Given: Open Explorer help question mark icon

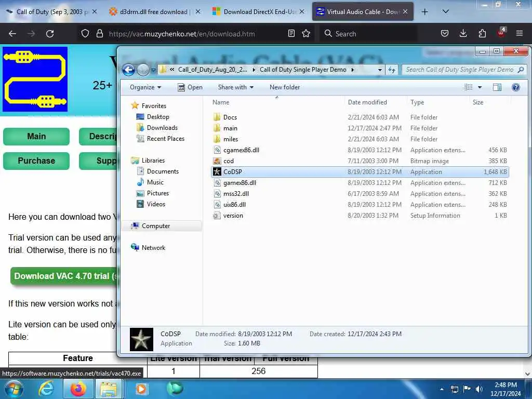Looking at the screenshot, I should (516, 87).
